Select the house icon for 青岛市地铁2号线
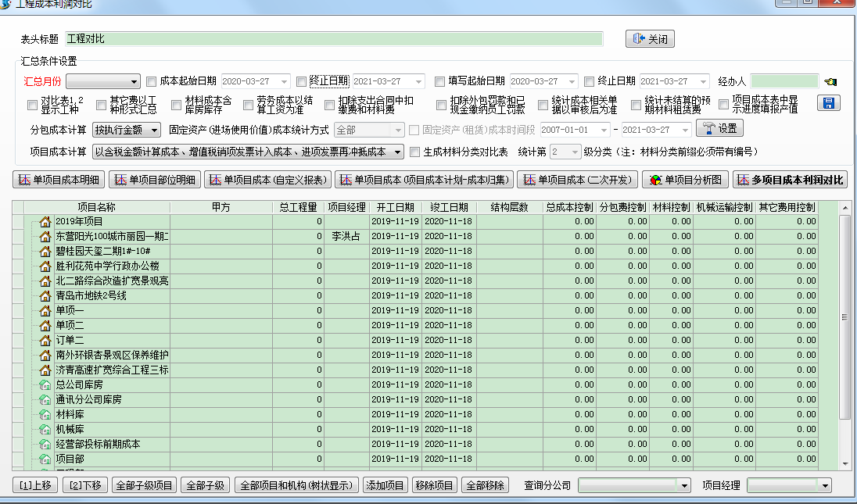The height and width of the screenshot is (504, 857). coord(45,296)
